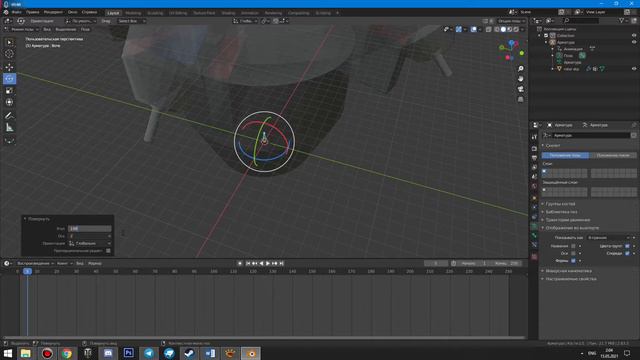Enable the Названия (Names) checkbox
The width and height of the screenshot is (640, 360).
click(x=573, y=246)
